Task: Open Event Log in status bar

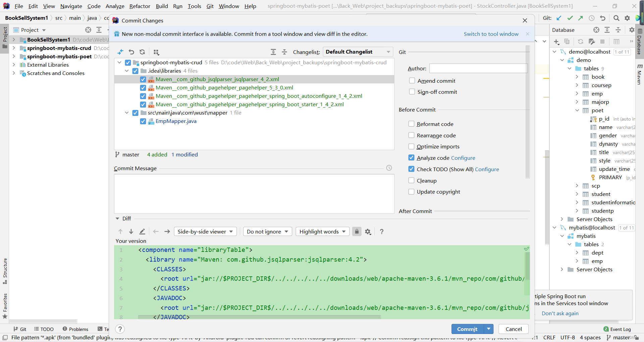Action: click(x=617, y=329)
